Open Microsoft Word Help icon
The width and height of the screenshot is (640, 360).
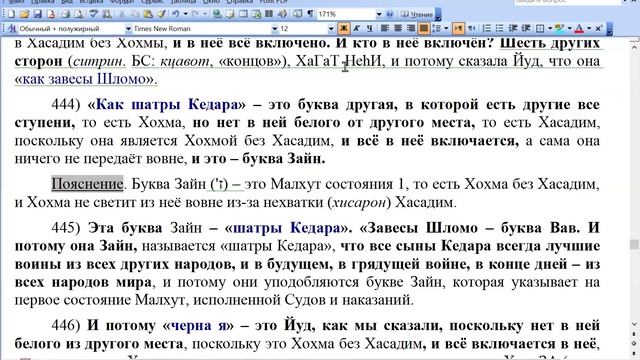click(x=390, y=14)
